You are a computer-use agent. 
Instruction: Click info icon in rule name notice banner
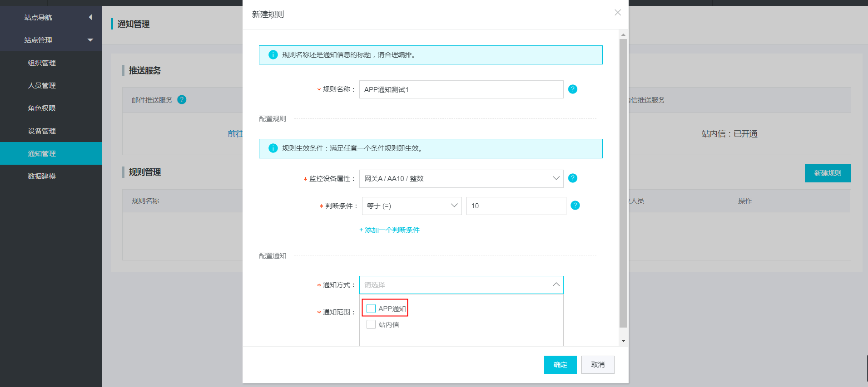(x=273, y=54)
